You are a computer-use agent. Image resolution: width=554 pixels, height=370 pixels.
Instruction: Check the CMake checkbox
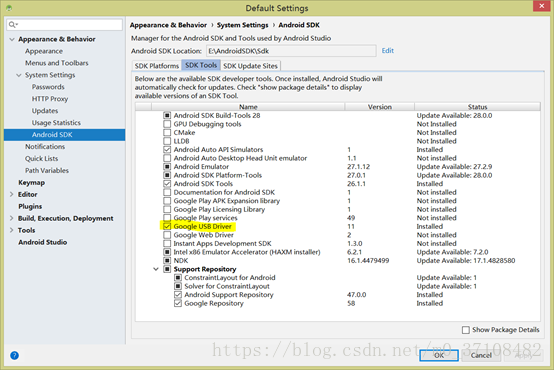click(x=167, y=133)
